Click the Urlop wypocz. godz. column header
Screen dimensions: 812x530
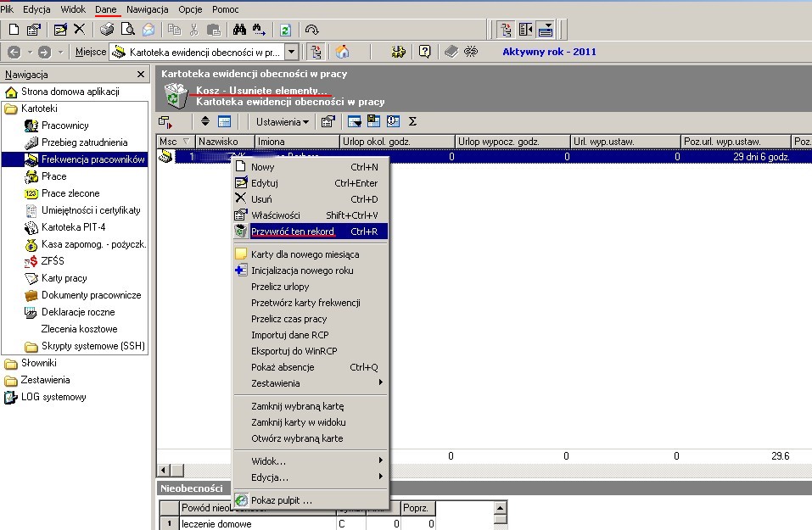pyautogui.click(x=512, y=142)
